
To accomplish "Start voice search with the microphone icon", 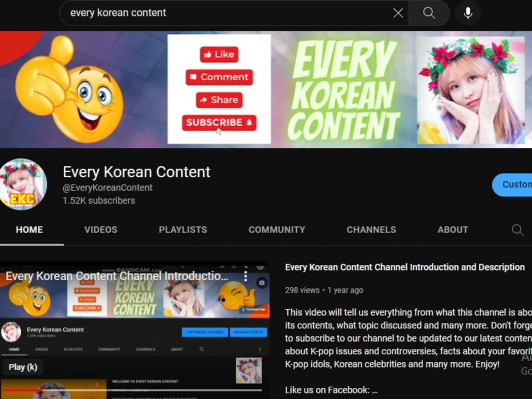I will [x=468, y=13].
